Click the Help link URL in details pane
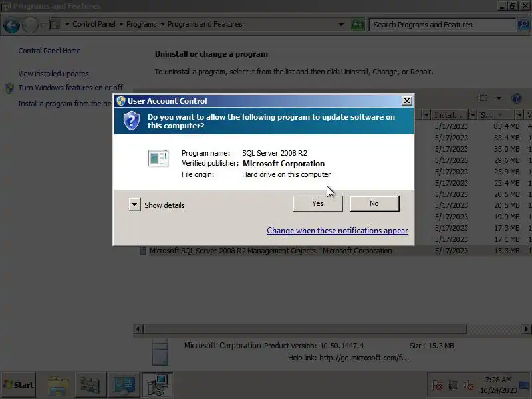Viewport: 532px width, 399px height. point(364,358)
